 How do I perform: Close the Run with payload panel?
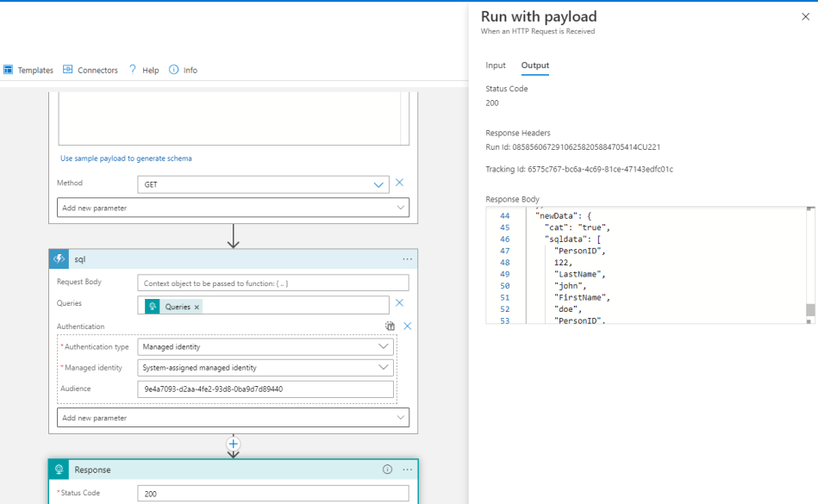click(805, 16)
